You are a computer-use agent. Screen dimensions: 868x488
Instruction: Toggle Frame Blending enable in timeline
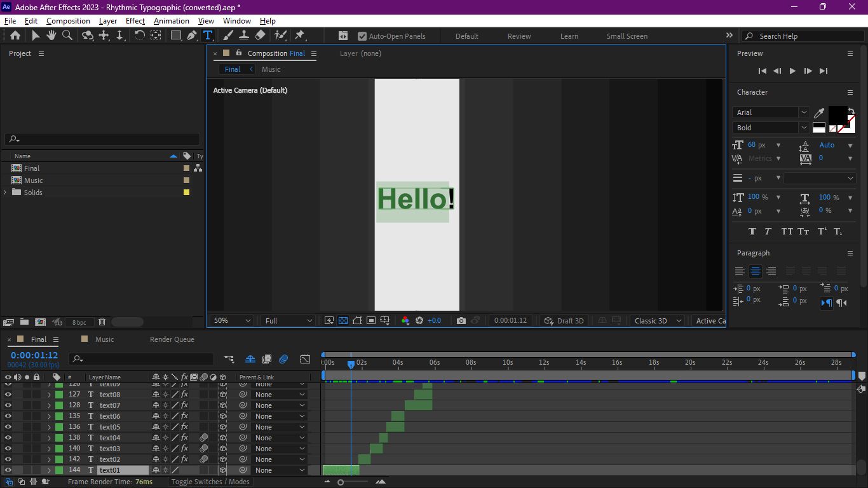(267, 359)
